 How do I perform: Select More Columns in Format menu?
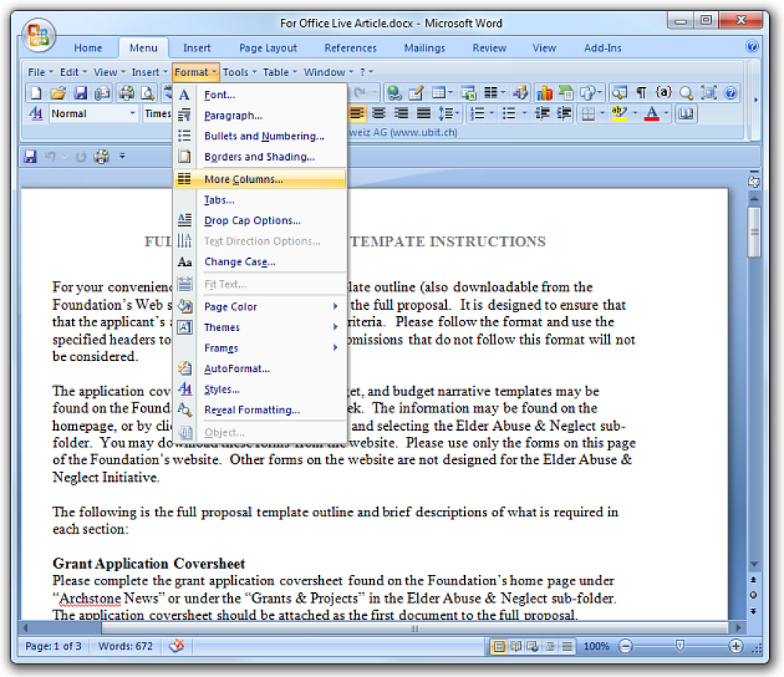260,179
